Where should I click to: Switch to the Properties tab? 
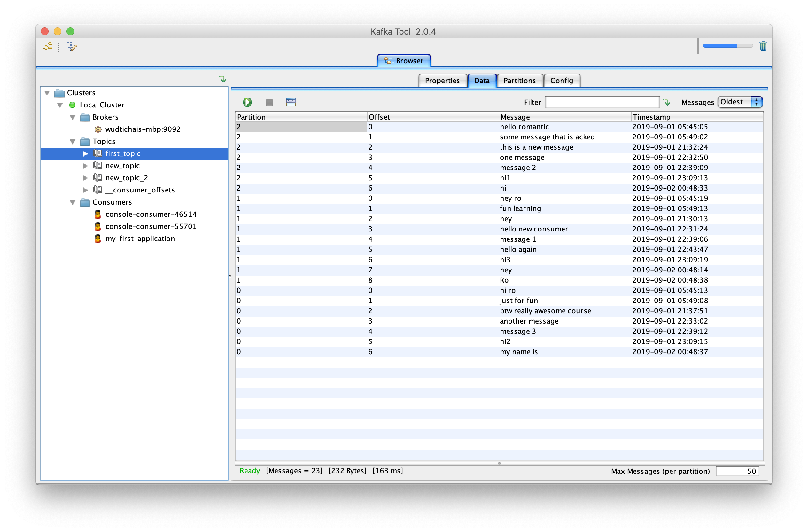[x=442, y=81]
